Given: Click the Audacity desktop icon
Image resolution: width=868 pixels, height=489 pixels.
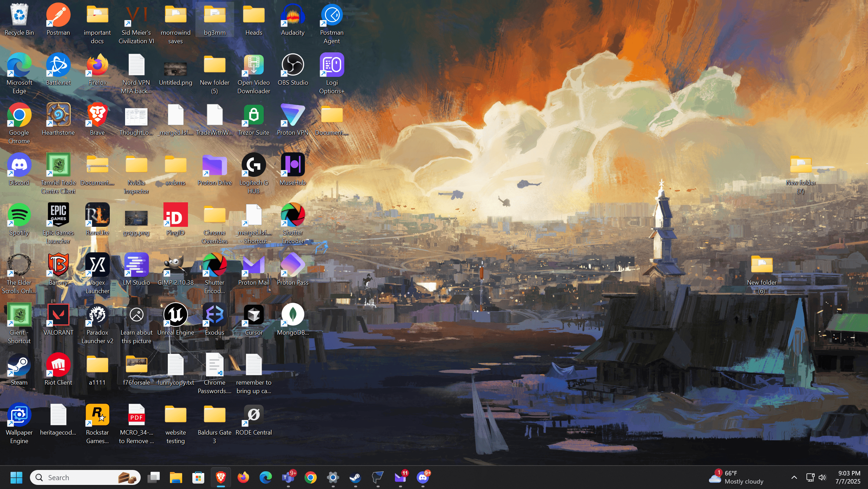Looking at the screenshot, I should [293, 20].
